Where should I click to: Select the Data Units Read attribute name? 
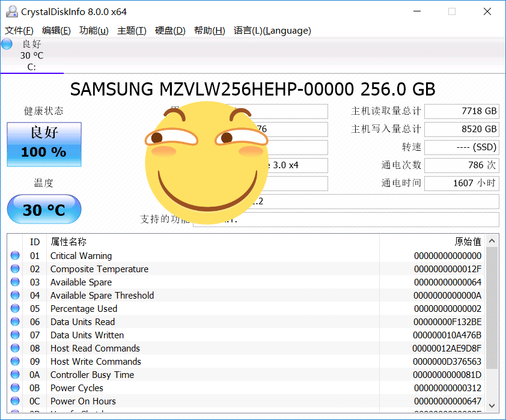82,322
